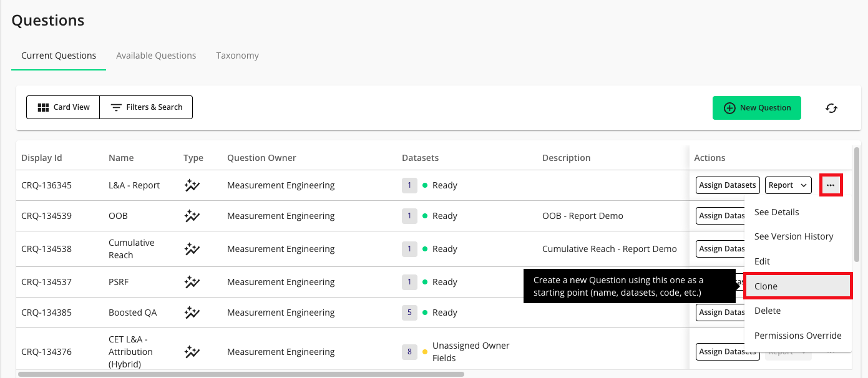The height and width of the screenshot is (378, 868).
Task: Click the refresh icon beside New Question
Action: coord(831,108)
